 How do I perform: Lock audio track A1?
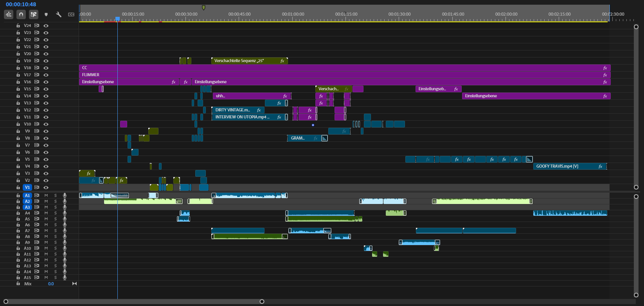[x=18, y=195]
